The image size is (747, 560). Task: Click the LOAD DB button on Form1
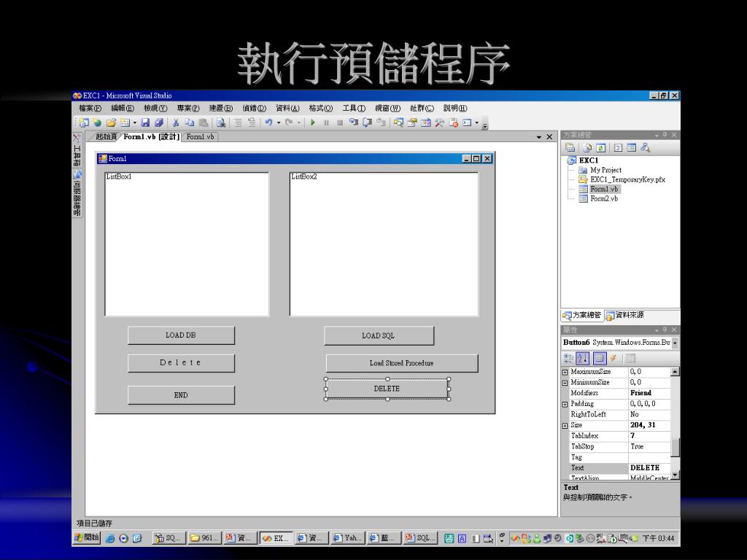point(181,335)
